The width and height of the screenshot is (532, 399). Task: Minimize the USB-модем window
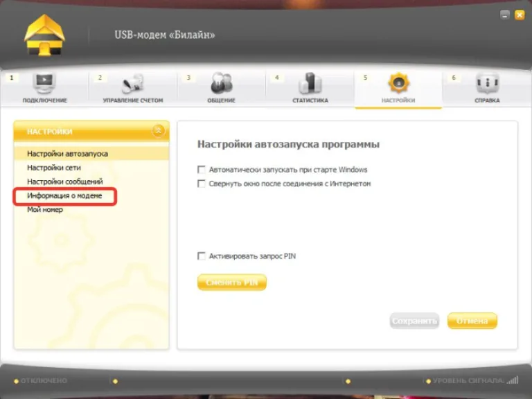[x=505, y=15]
